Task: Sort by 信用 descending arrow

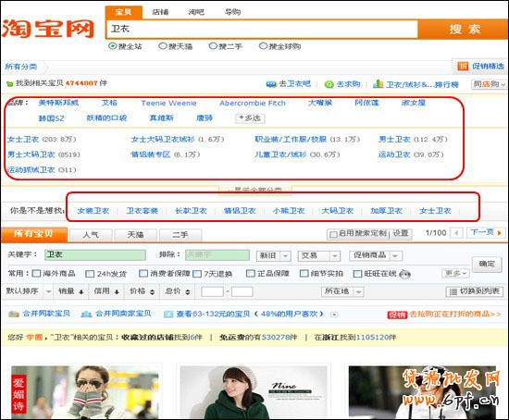Action: pos(117,291)
